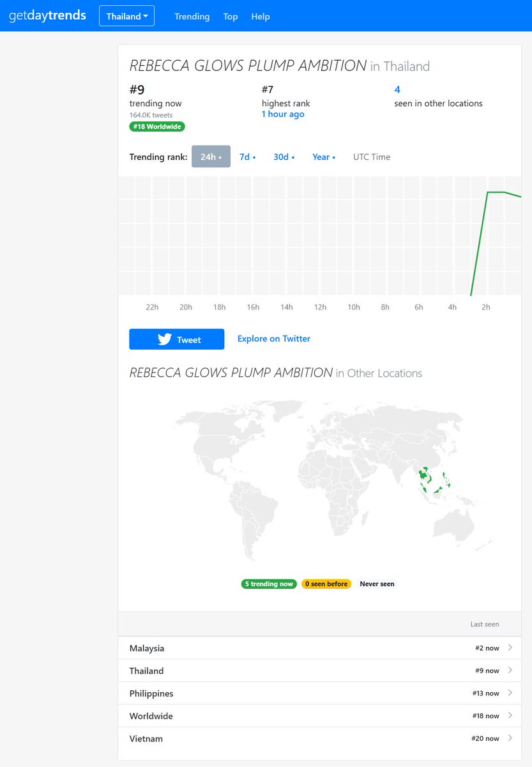Viewport: 532px width, 767px height.
Task: Select the 7d trending rank tab
Action: click(247, 157)
